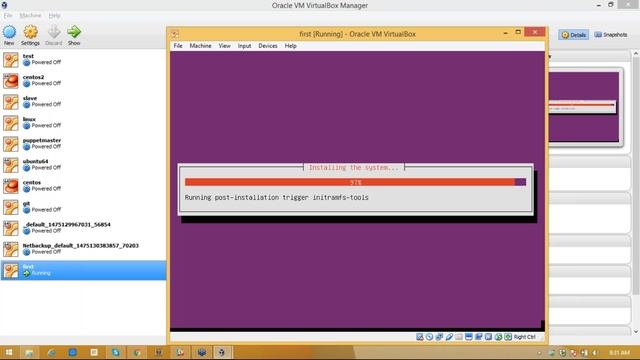Click the USB pen status icon
640x360 pixels.
[449, 337]
